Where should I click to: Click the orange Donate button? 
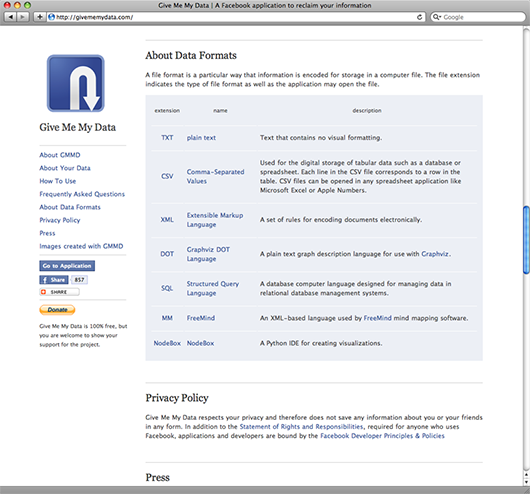pos(57,310)
